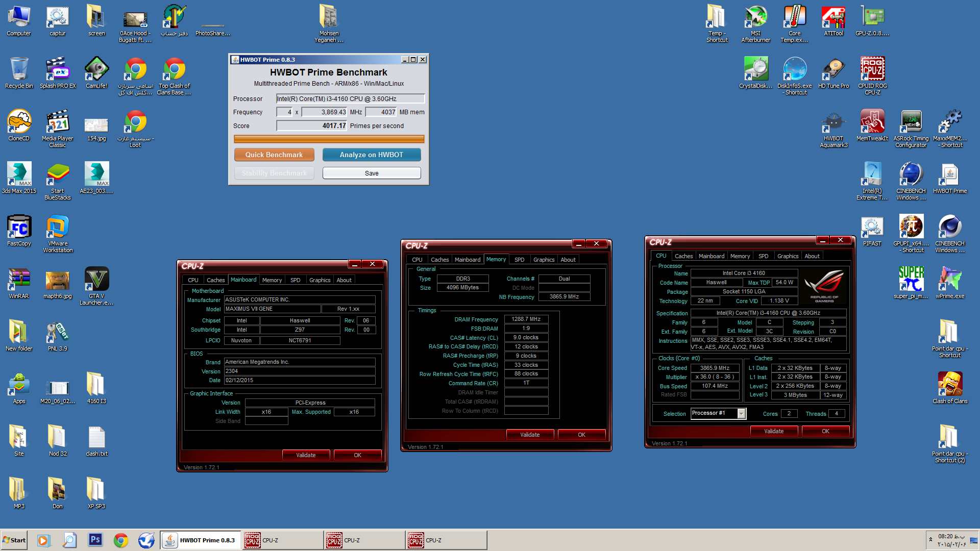The width and height of the screenshot is (980, 551).
Task: Open Core Temp desktop icon
Action: [x=794, y=23]
